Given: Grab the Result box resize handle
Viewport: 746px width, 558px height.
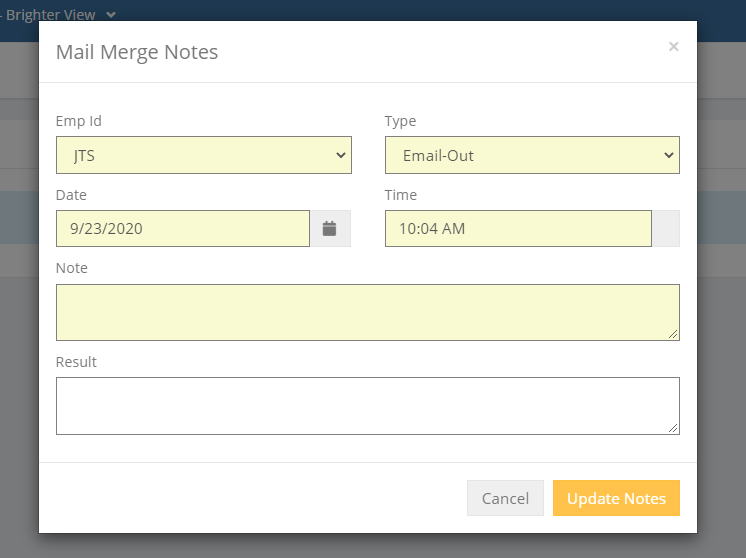Looking at the screenshot, I should [x=673, y=428].
